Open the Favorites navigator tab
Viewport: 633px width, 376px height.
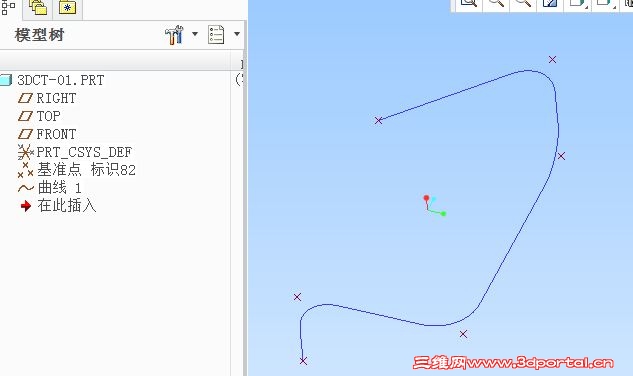click(67, 7)
